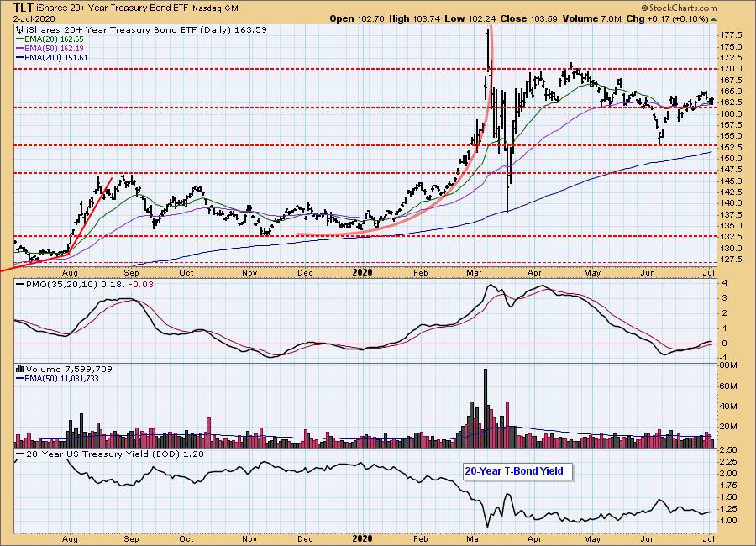Click the green EMA(20) legend line swatch

coord(20,39)
